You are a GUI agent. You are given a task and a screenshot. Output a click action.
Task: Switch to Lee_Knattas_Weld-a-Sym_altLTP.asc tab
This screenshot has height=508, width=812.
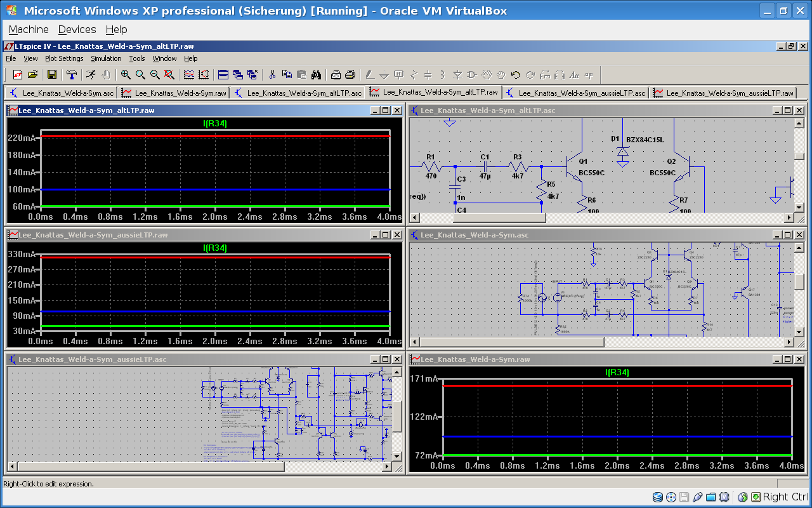click(x=298, y=93)
